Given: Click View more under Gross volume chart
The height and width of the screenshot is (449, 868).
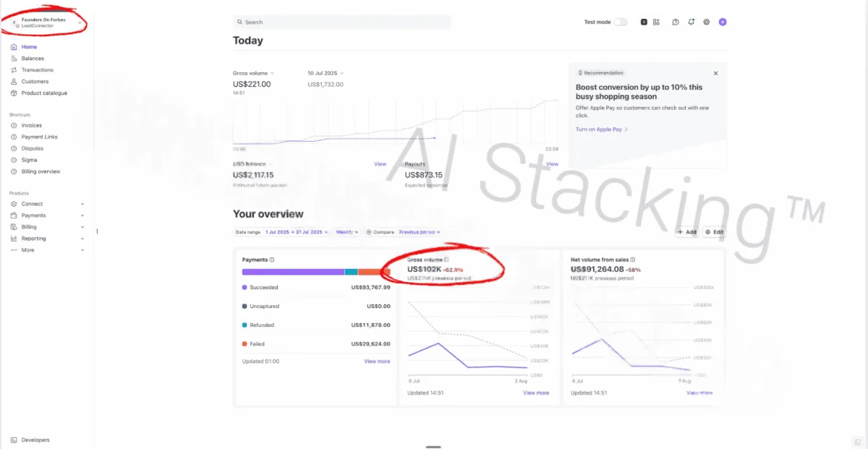Looking at the screenshot, I should [536, 393].
